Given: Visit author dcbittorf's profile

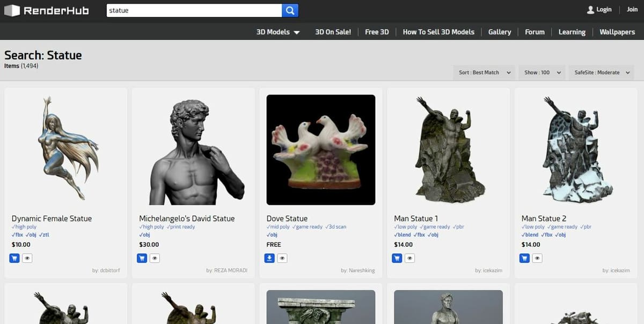Looking at the screenshot, I should tap(110, 271).
